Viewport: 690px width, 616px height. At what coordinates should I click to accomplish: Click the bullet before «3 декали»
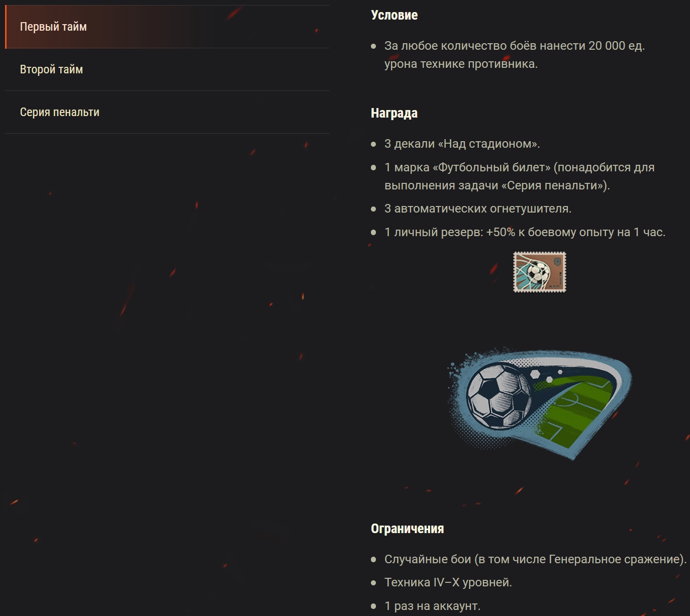(x=373, y=144)
